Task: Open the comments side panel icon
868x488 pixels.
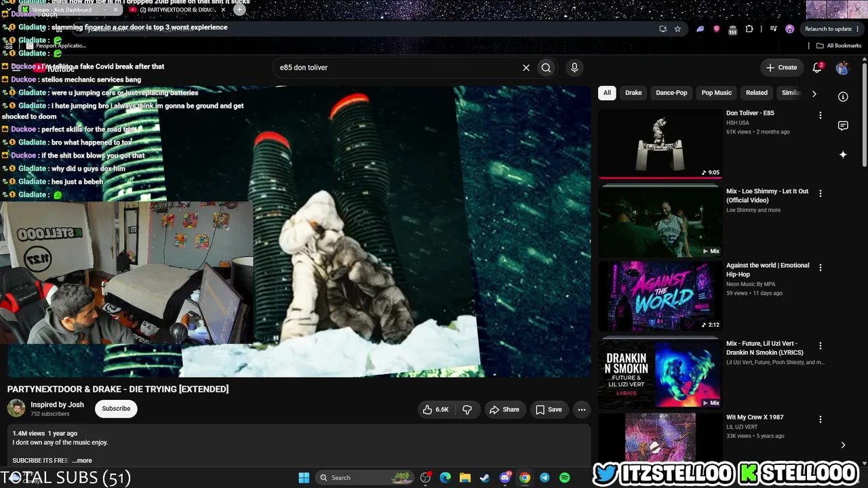Action: tap(843, 125)
